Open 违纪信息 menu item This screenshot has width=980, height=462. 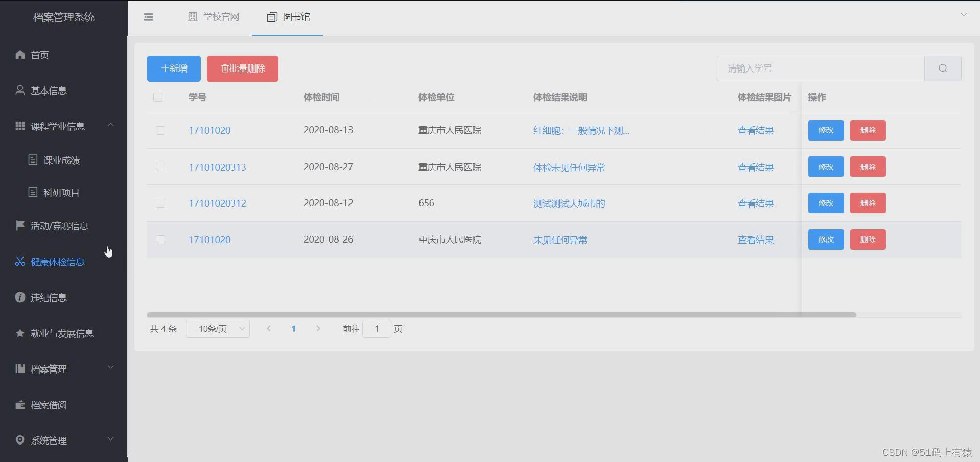pos(63,297)
